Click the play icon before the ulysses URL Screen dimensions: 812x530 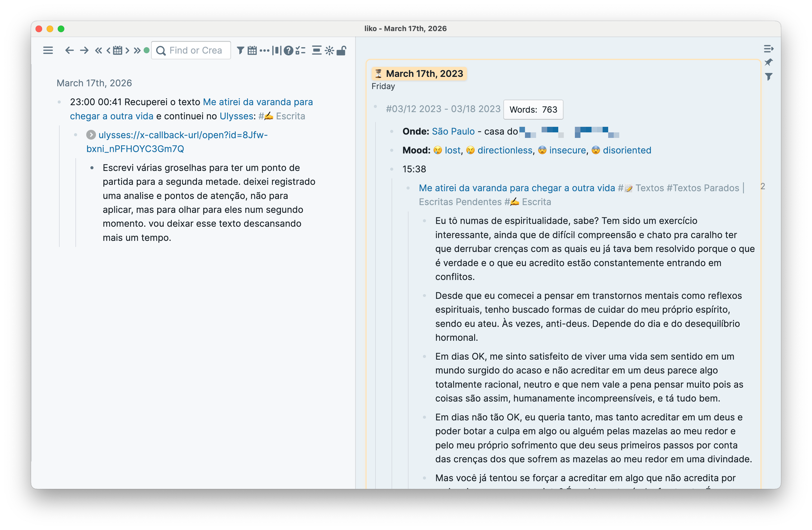point(91,135)
